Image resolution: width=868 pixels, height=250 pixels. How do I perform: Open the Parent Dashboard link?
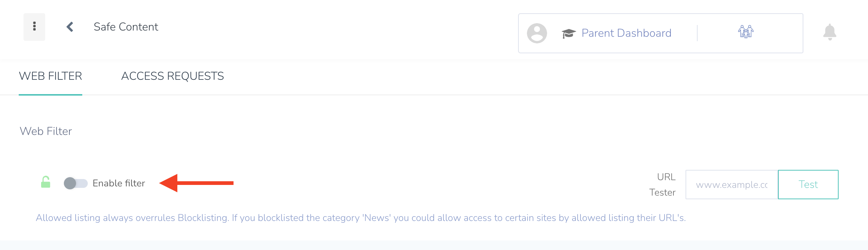pyautogui.click(x=626, y=33)
